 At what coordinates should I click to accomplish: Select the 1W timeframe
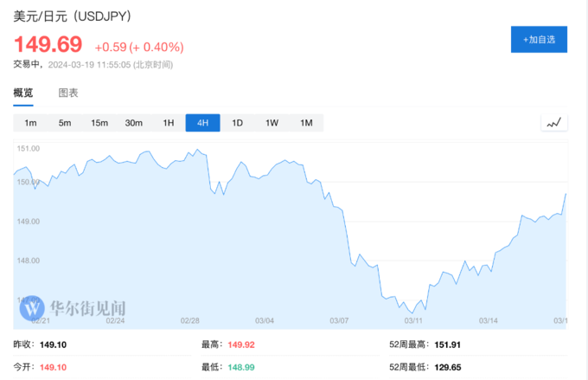[272, 123]
